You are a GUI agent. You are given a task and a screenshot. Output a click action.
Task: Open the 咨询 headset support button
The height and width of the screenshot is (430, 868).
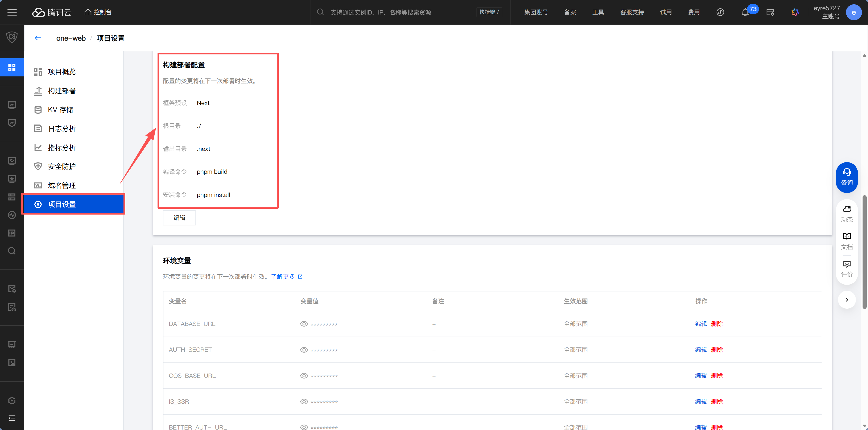846,177
